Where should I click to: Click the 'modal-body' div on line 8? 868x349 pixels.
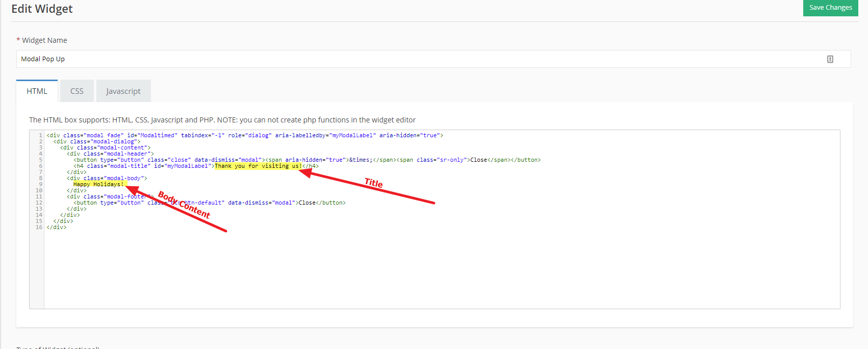pyautogui.click(x=107, y=178)
